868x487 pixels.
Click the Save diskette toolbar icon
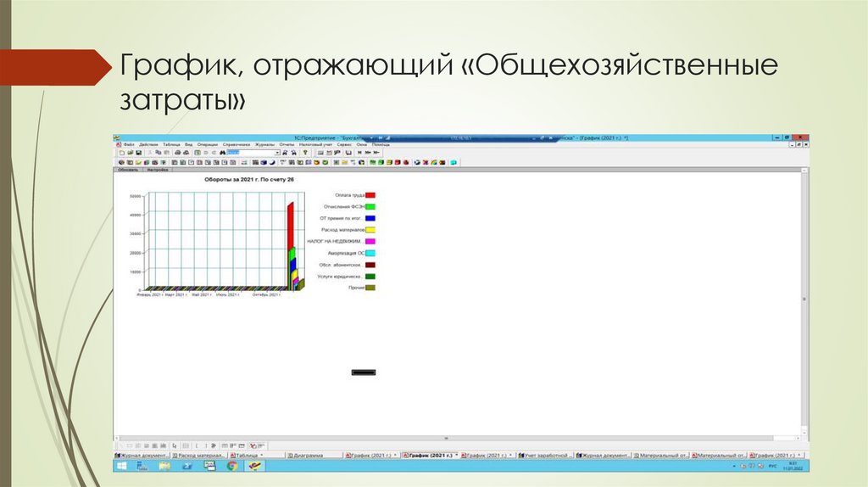138,153
